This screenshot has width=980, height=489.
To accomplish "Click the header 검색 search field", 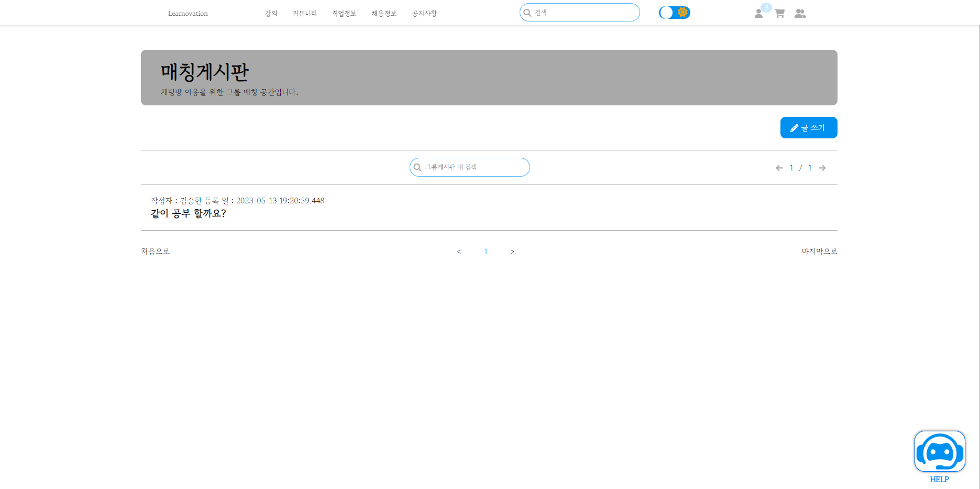I will pyautogui.click(x=579, y=12).
